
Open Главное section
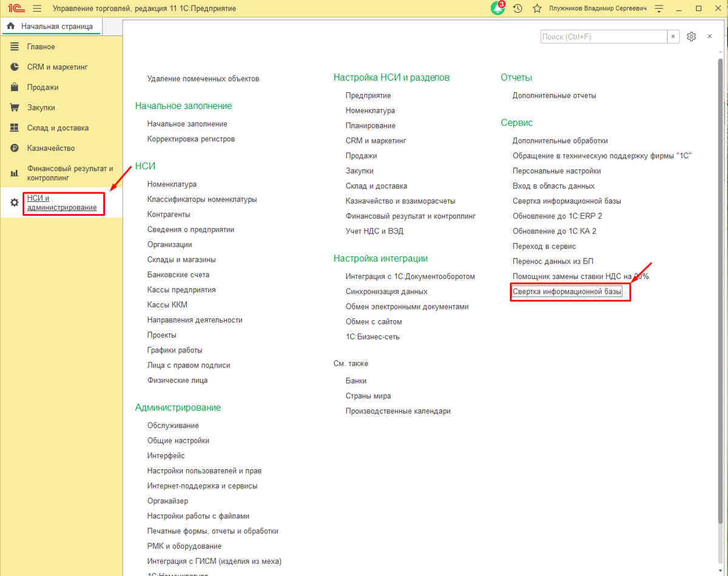41,47
